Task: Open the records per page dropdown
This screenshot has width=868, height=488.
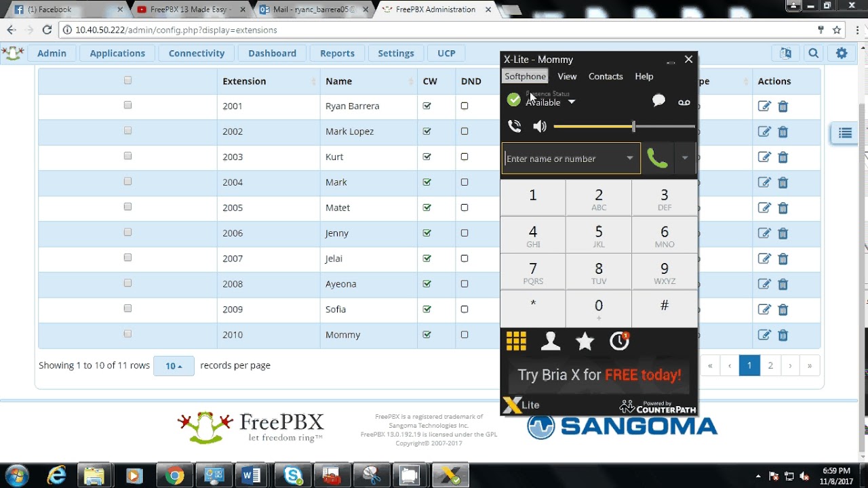Action: point(174,366)
